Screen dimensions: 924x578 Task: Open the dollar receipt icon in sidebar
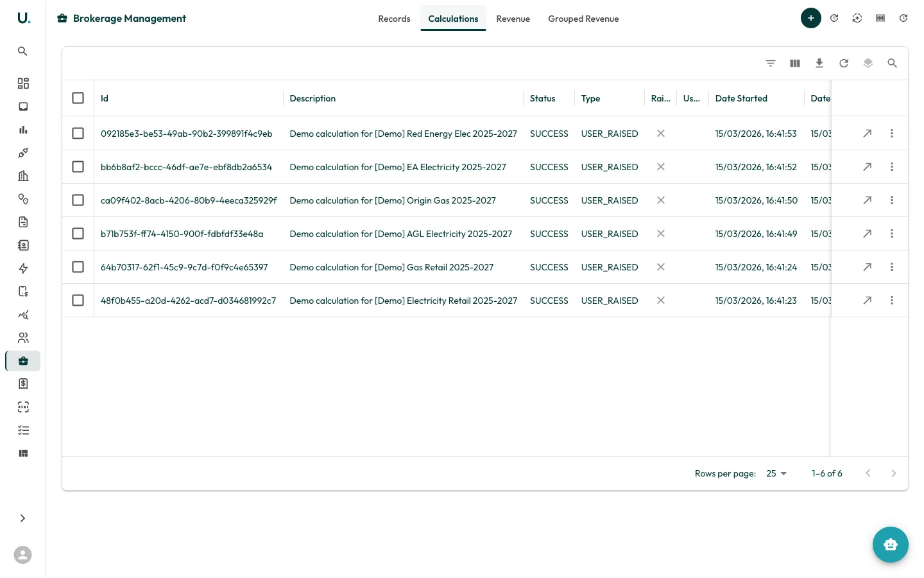pos(23,384)
